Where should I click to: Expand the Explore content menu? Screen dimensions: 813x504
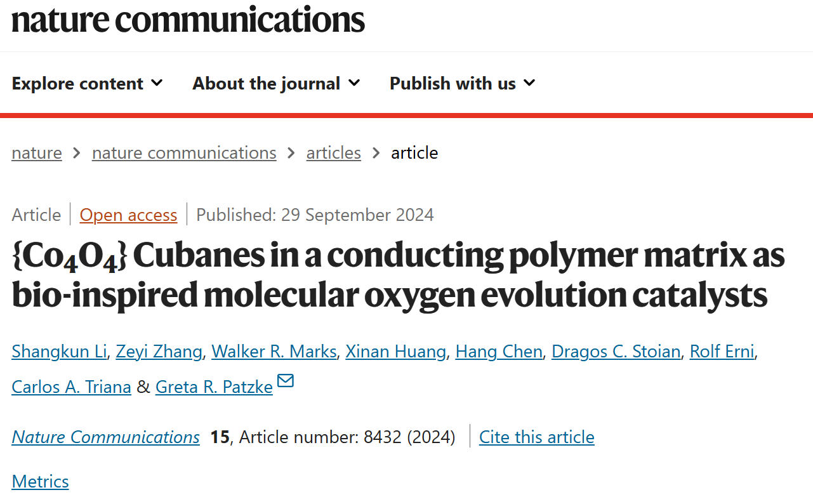click(x=88, y=83)
